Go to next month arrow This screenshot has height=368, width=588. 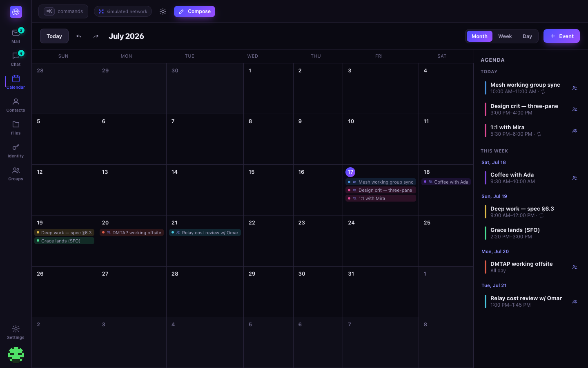point(96,36)
